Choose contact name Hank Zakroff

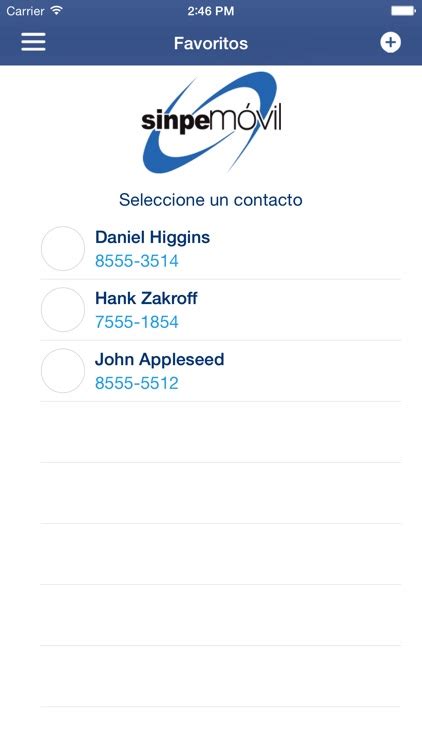146,298
